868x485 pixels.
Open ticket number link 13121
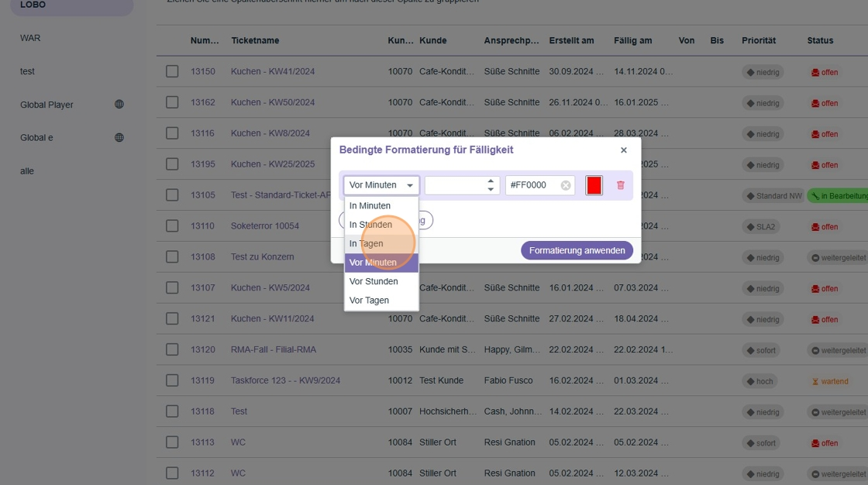(202, 319)
